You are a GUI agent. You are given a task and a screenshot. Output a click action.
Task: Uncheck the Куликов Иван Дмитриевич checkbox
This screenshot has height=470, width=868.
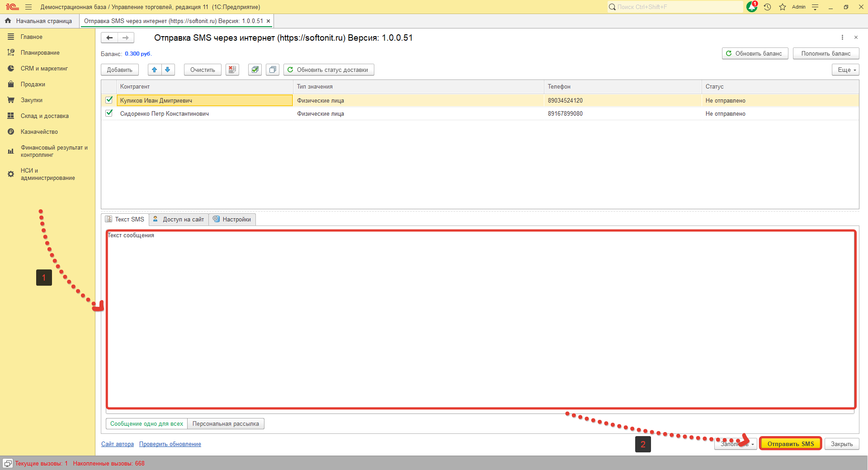[x=109, y=100]
